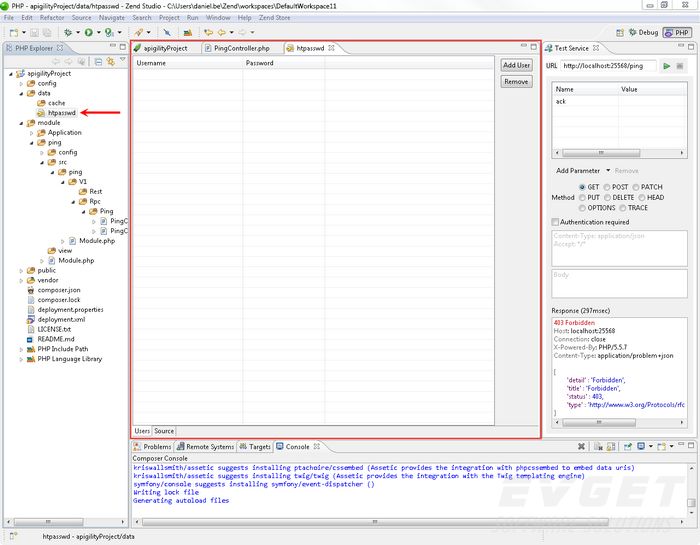Screen dimensions: 700x545
Task: Click the Pin Console icon
Action: [628, 446]
